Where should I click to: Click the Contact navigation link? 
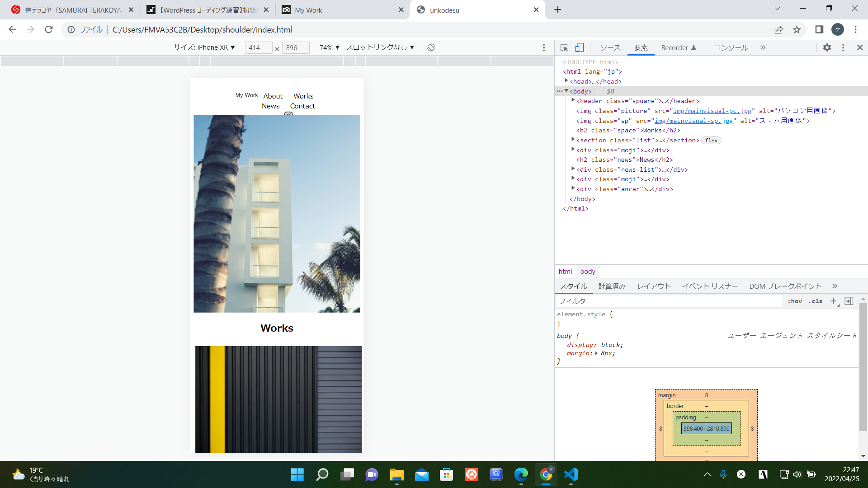302,106
